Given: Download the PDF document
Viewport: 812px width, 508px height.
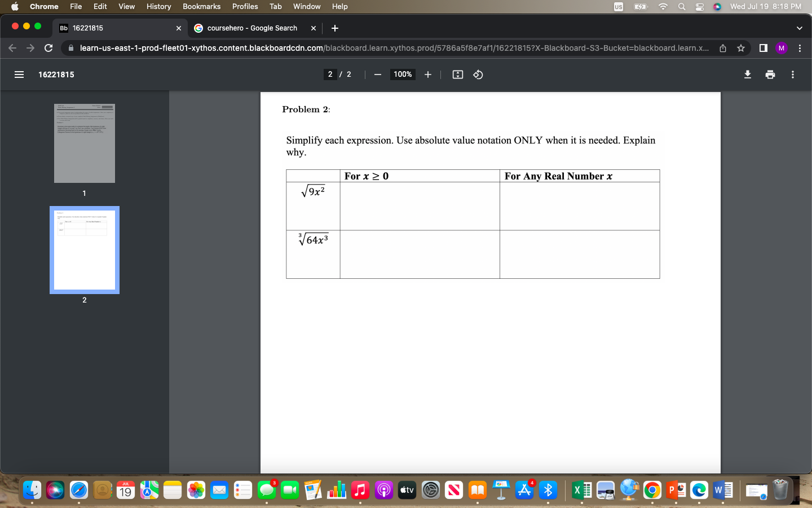Looking at the screenshot, I should pyautogui.click(x=748, y=75).
